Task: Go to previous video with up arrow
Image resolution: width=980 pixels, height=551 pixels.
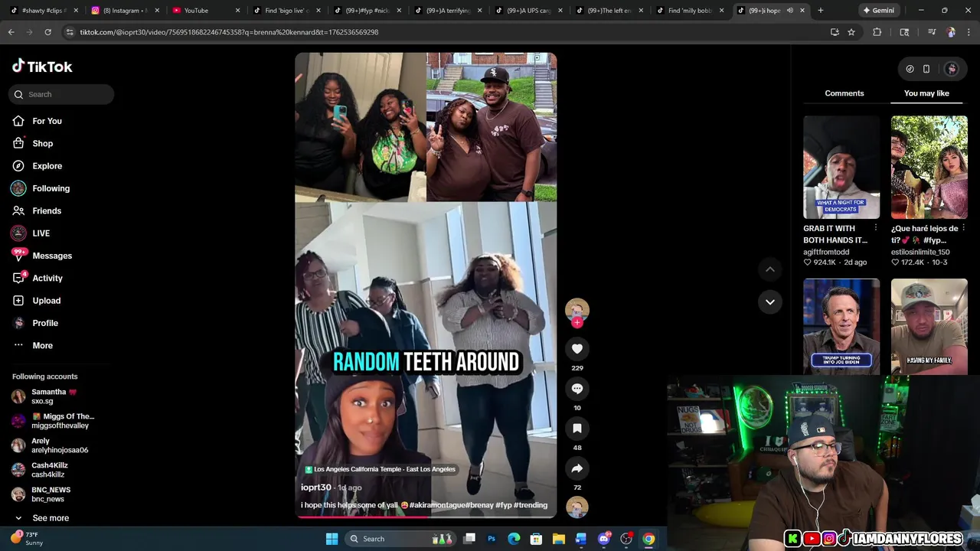Action: pyautogui.click(x=770, y=269)
